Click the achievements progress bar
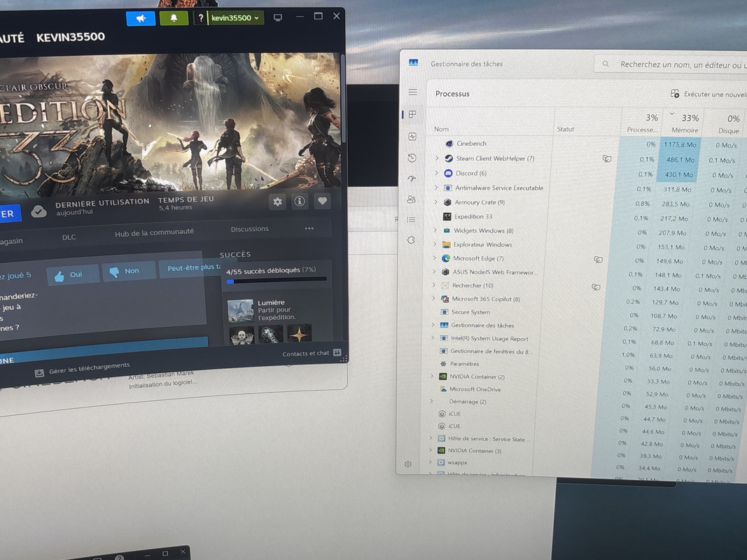Viewport: 747px width, 560px height. pyautogui.click(x=277, y=281)
